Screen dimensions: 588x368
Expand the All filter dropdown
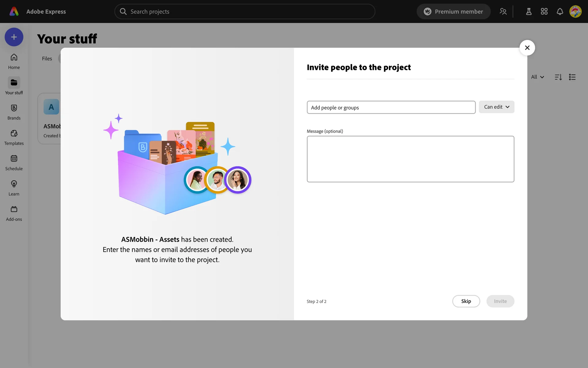pos(537,77)
